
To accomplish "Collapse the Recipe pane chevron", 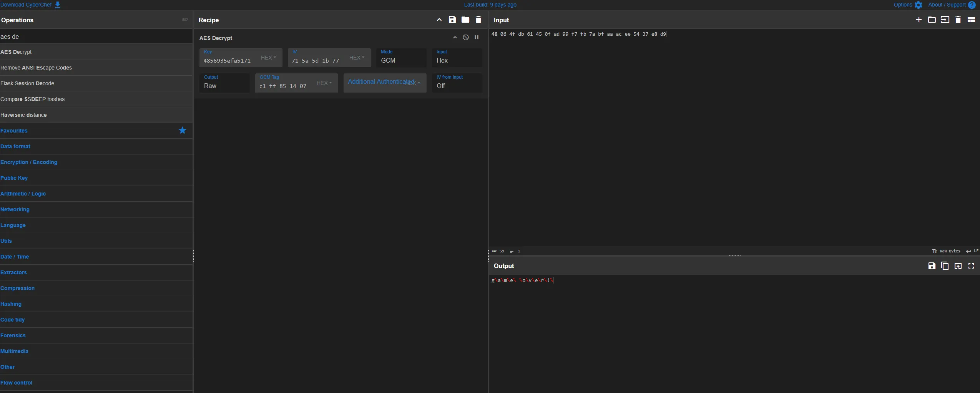I will coord(439,20).
